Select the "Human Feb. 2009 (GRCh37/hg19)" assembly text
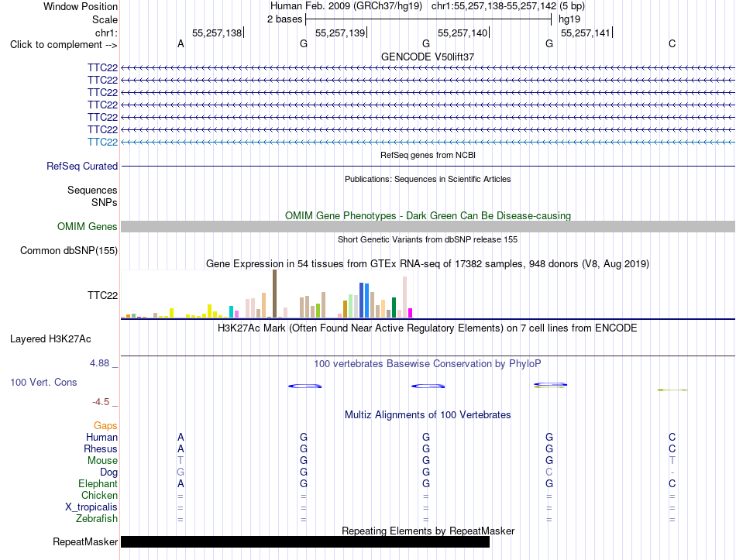Image resolution: width=736 pixels, height=560 pixels. point(346,6)
